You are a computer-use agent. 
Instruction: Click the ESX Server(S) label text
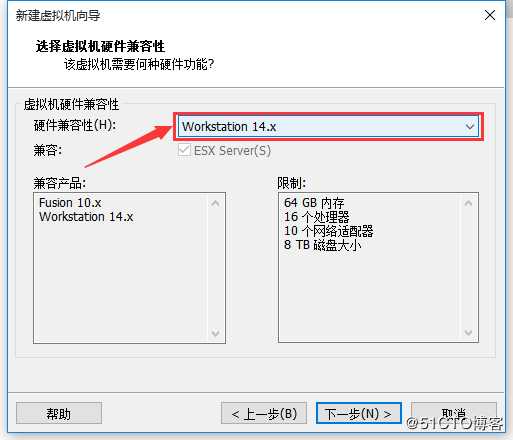coord(232,151)
